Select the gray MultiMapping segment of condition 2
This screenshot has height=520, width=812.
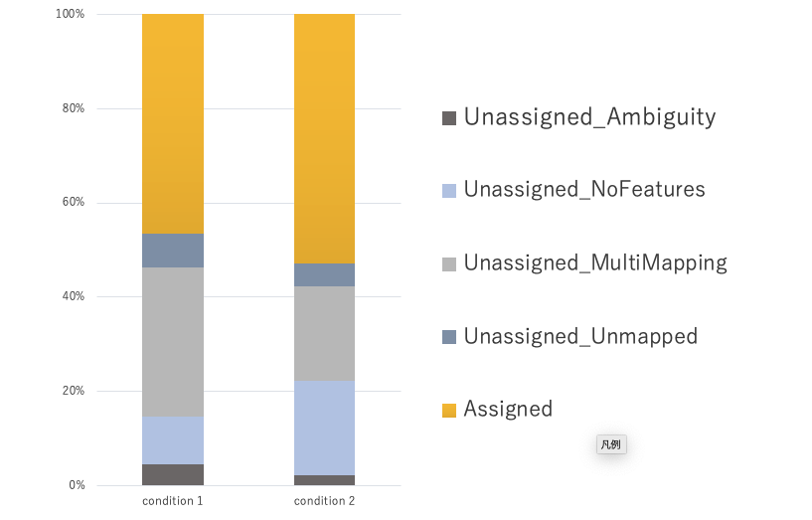pos(324,333)
